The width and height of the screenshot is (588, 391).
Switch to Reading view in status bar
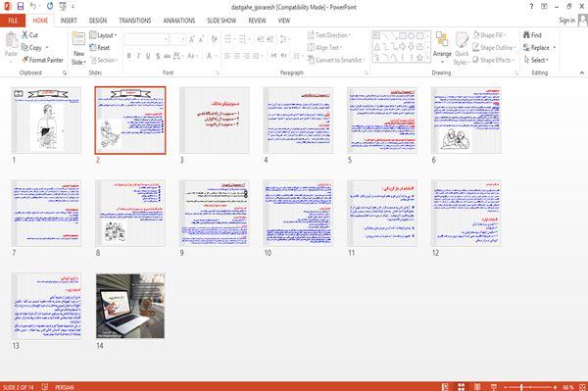477,387
